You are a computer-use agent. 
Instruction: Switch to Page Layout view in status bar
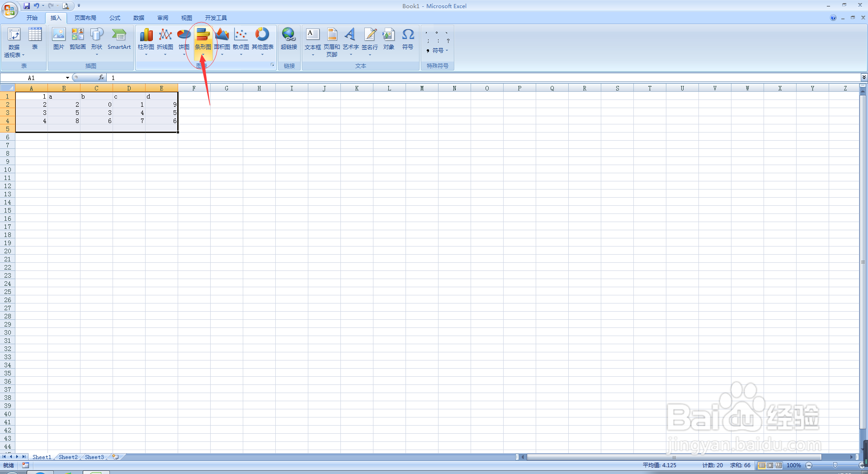(x=770, y=465)
